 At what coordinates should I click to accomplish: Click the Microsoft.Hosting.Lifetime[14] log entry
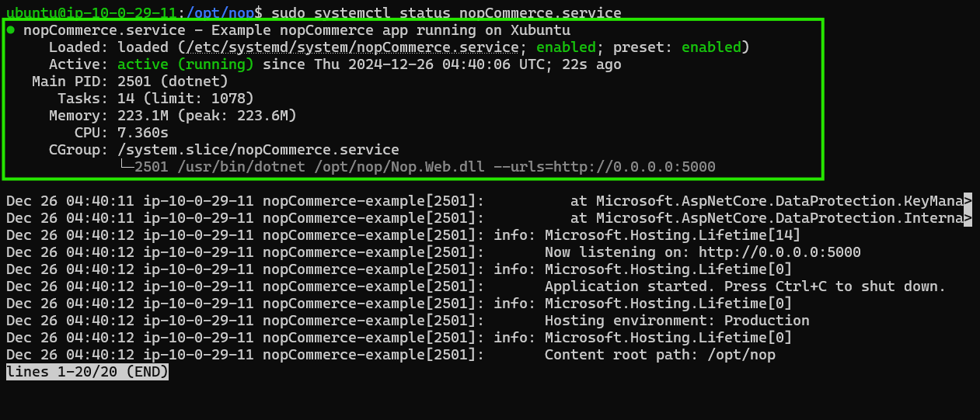click(672, 235)
